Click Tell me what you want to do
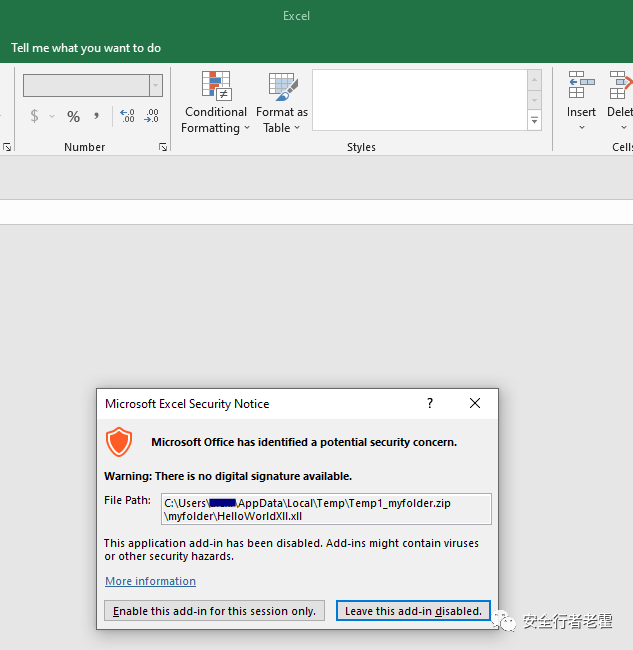The height and width of the screenshot is (650, 633). [x=86, y=48]
